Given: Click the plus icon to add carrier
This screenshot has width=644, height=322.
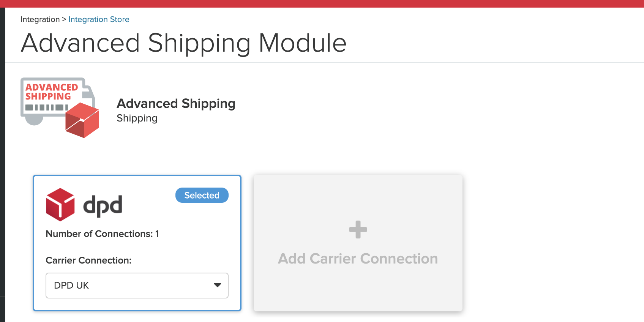Looking at the screenshot, I should coord(358,229).
